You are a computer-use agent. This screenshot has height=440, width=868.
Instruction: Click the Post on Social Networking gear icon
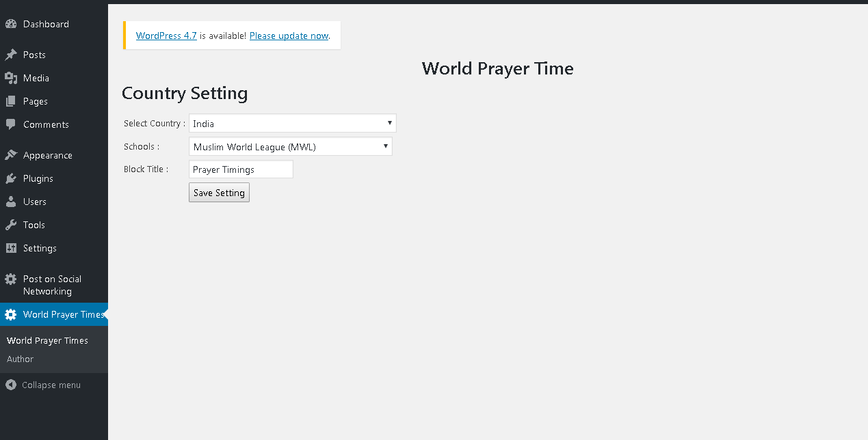coord(11,279)
